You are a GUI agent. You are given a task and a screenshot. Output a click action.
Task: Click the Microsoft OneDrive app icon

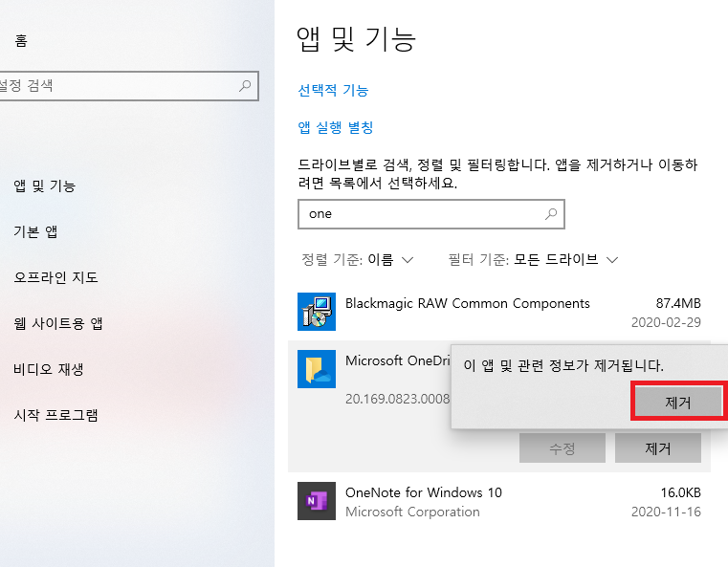click(x=317, y=369)
